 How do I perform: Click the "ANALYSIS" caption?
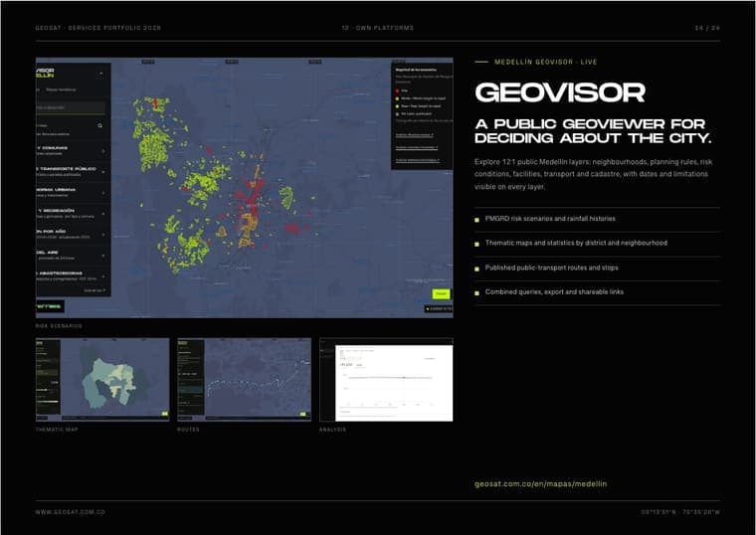pos(332,430)
